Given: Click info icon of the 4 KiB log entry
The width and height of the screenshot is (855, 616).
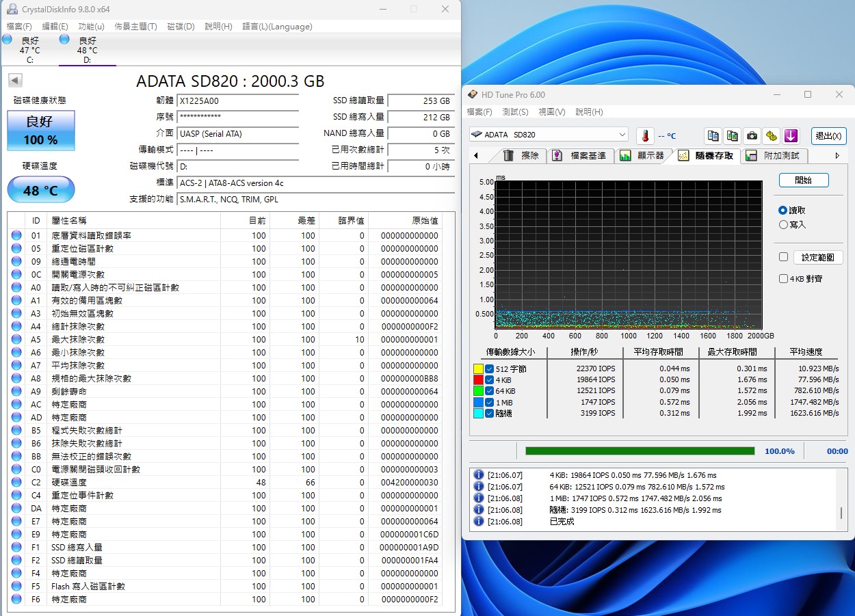Looking at the screenshot, I should (x=479, y=475).
